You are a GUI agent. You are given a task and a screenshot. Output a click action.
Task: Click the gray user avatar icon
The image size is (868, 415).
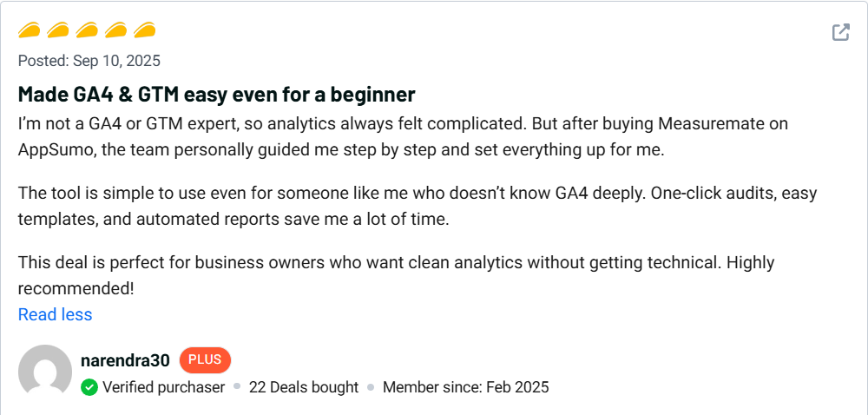coord(45,372)
